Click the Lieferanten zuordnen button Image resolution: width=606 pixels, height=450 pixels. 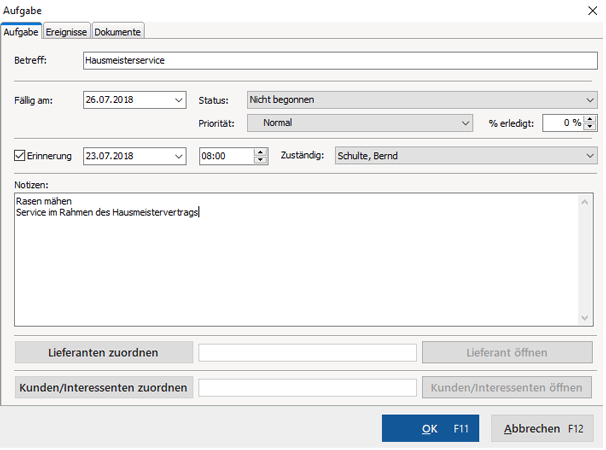point(104,353)
